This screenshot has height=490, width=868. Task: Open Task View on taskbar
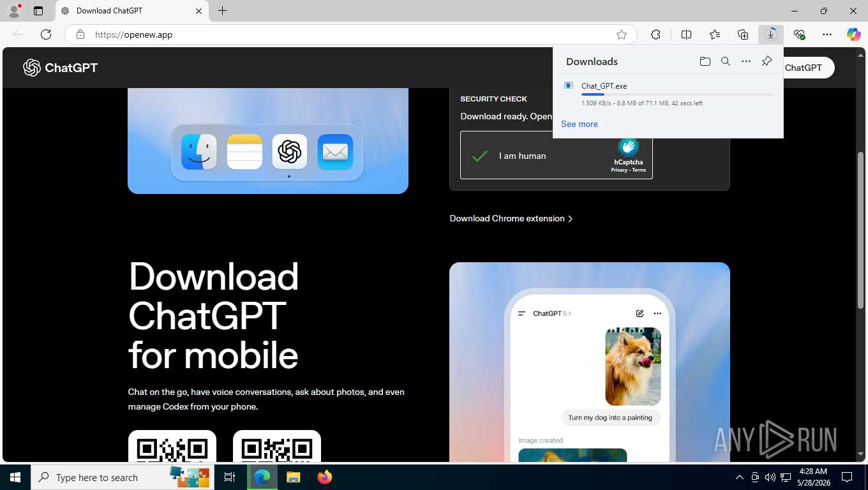pos(230,477)
